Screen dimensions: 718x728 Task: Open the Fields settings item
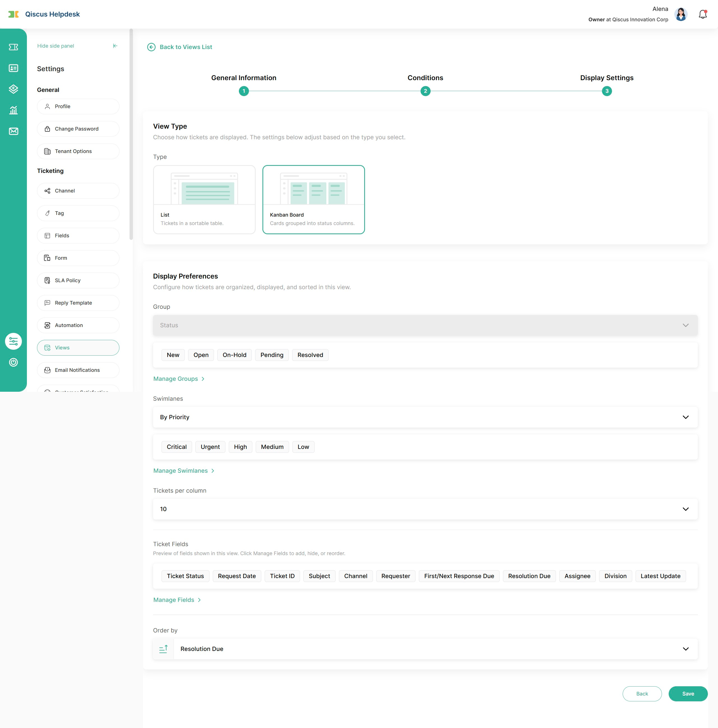(x=78, y=236)
